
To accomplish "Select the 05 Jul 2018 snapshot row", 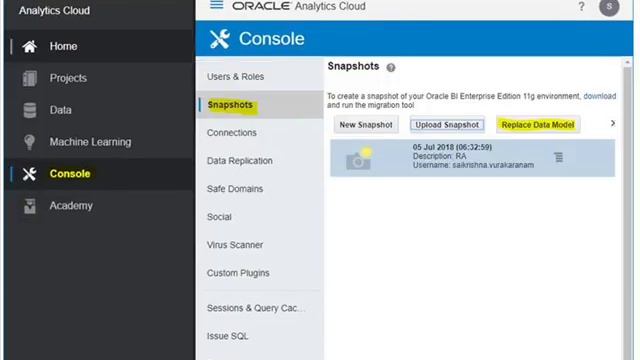I will pos(472,158).
